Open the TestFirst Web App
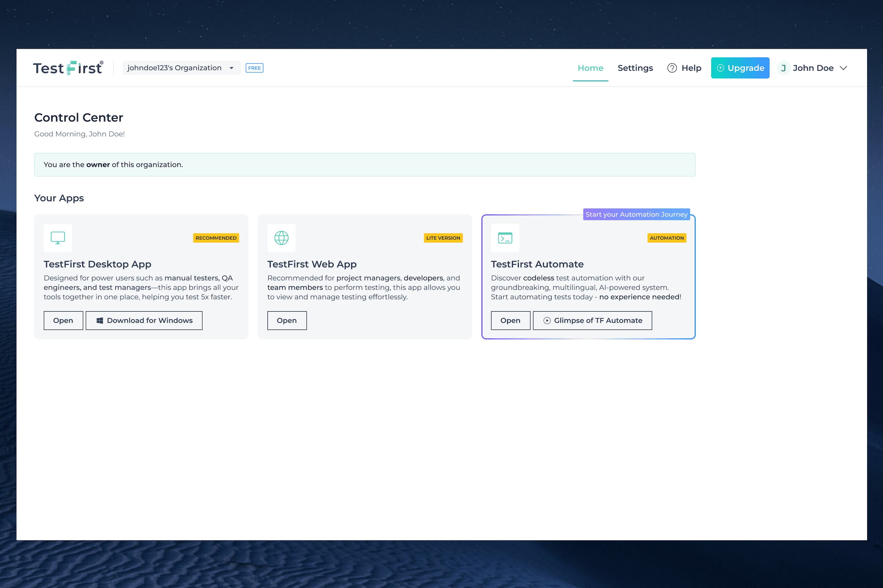Viewport: 883px width, 588px height. pyautogui.click(x=286, y=320)
